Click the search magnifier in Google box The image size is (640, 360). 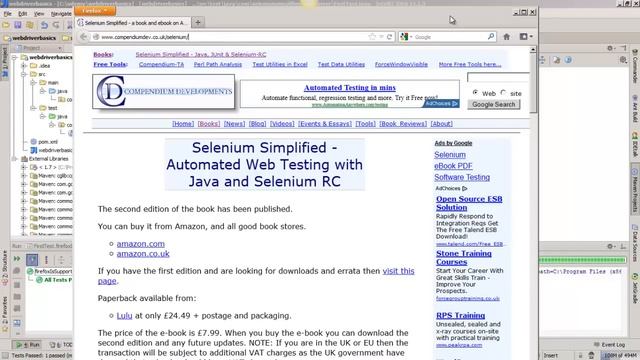click(x=491, y=36)
